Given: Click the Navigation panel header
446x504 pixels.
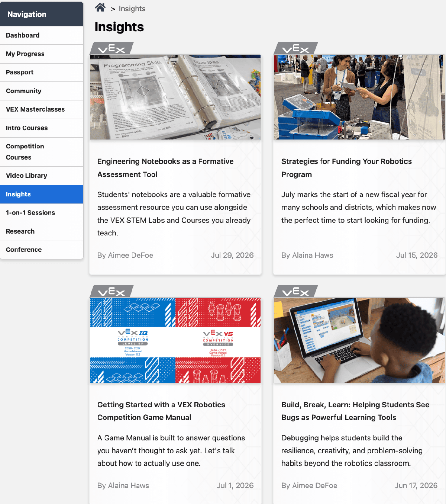Looking at the screenshot, I should (42, 14).
